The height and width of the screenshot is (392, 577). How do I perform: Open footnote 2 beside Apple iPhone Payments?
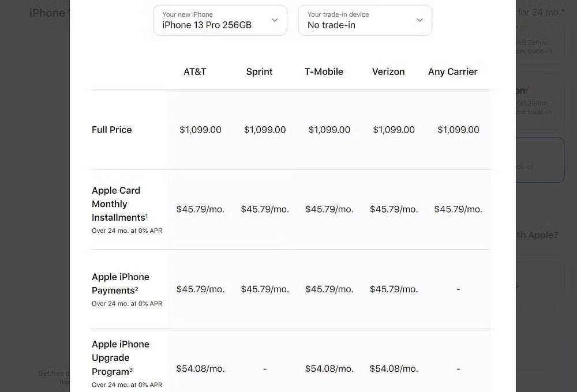[x=137, y=288]
